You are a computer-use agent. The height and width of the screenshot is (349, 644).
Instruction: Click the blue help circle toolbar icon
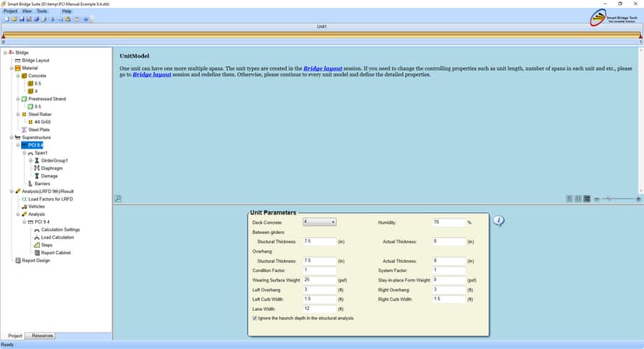[86, 19]
